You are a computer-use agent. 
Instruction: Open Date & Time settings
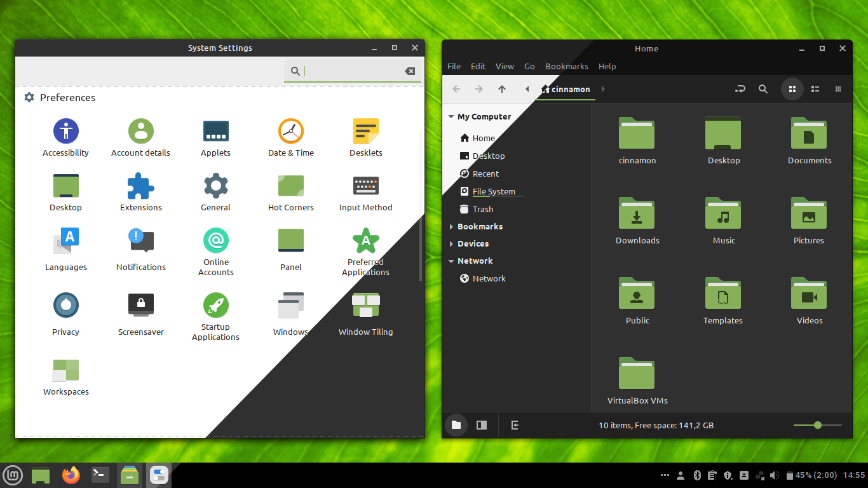point(291,138)
